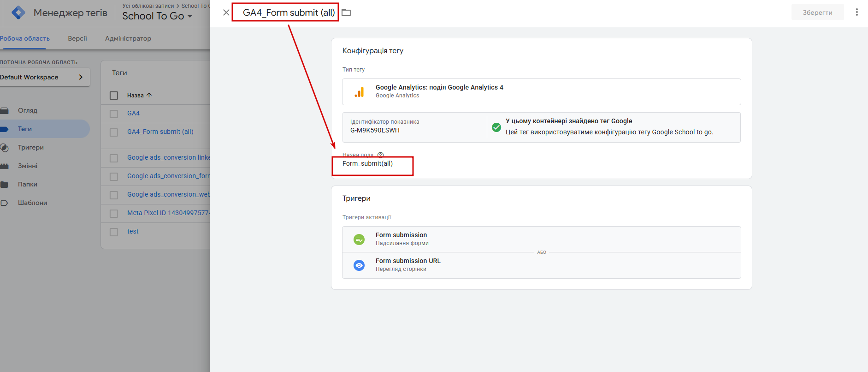Check the box for the GA4 tag
Screen dimensions: 868x372
click(x=114, y=114)
